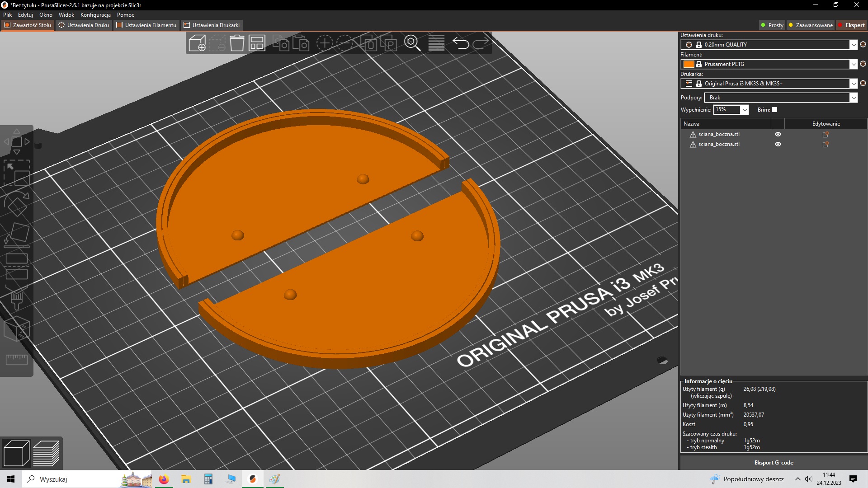Open print settings gear next to 0.20mm QUALITY
Viewport: 868px width, 488px height.
click(x=863, y=44)
